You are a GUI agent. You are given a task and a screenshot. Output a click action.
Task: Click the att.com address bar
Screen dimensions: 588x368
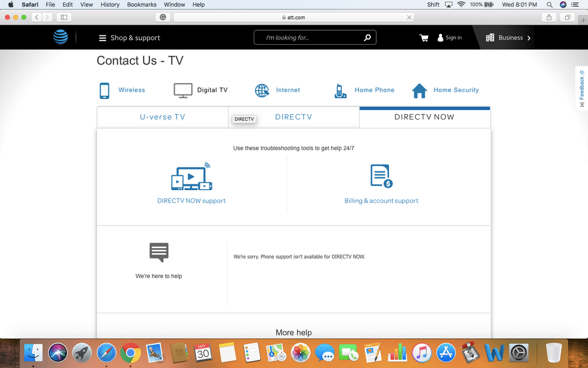294,17
